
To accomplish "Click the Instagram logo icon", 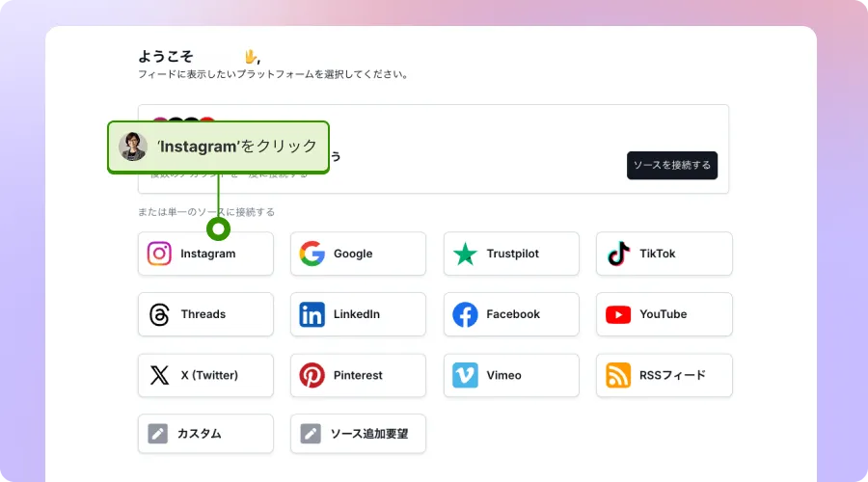I will pyautogui.click(x=159, y=254).
